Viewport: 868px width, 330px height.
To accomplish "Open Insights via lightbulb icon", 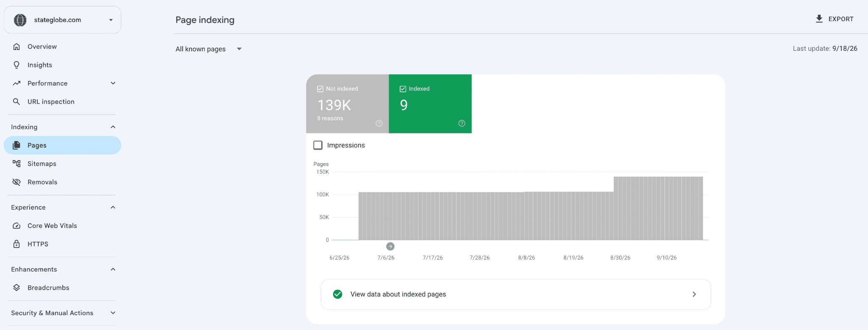I will [17, 65].
